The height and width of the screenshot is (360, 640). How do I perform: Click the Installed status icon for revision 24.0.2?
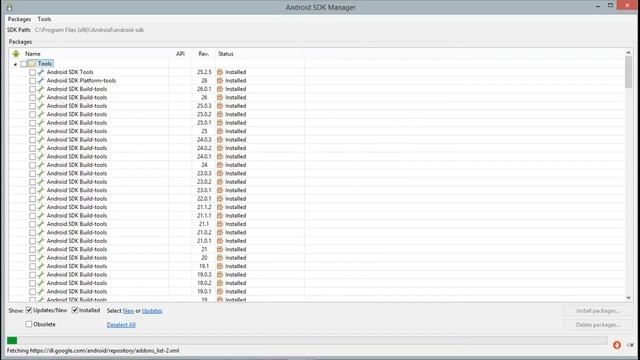pyautogui.click(x=220, y=148)
